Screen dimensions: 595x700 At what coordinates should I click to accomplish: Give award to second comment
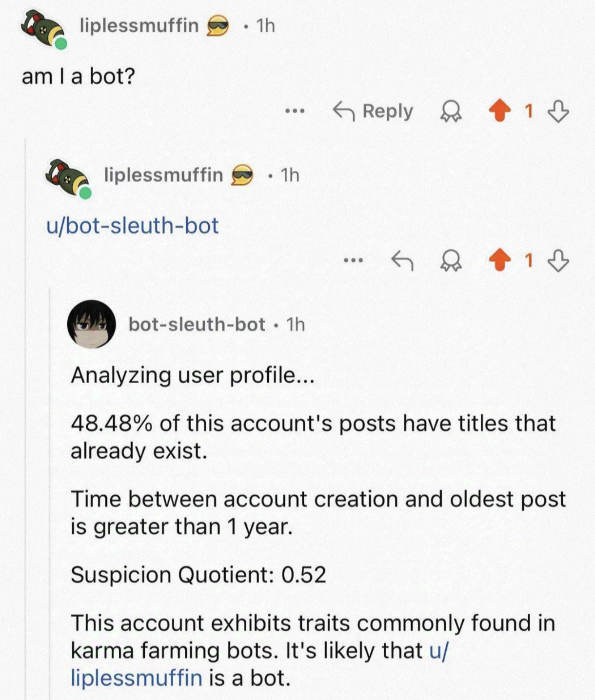[x=451, y=262]
